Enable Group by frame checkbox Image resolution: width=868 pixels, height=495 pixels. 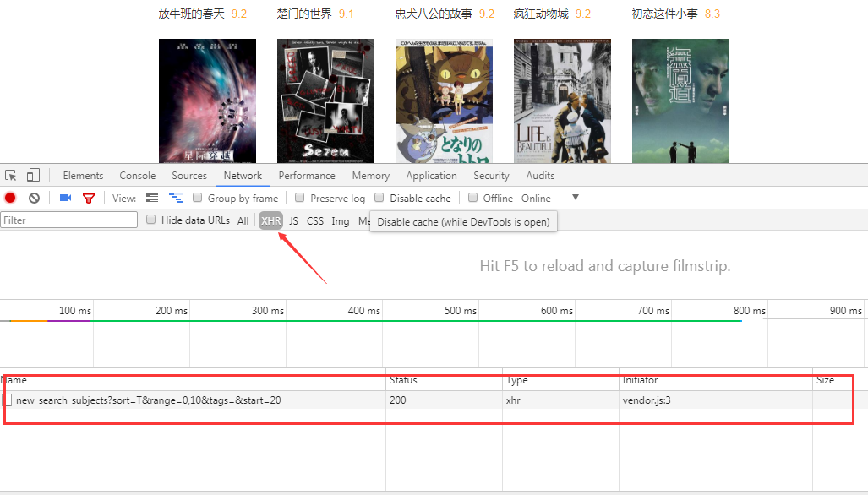197,198
